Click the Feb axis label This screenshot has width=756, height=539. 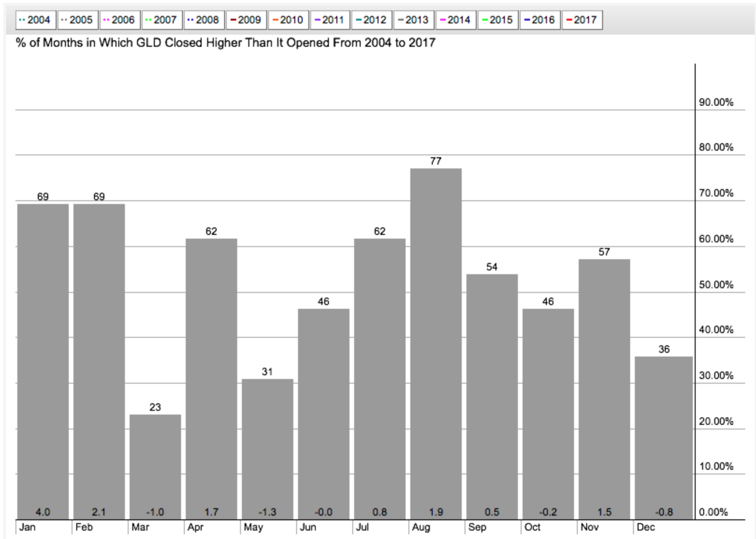84,527
